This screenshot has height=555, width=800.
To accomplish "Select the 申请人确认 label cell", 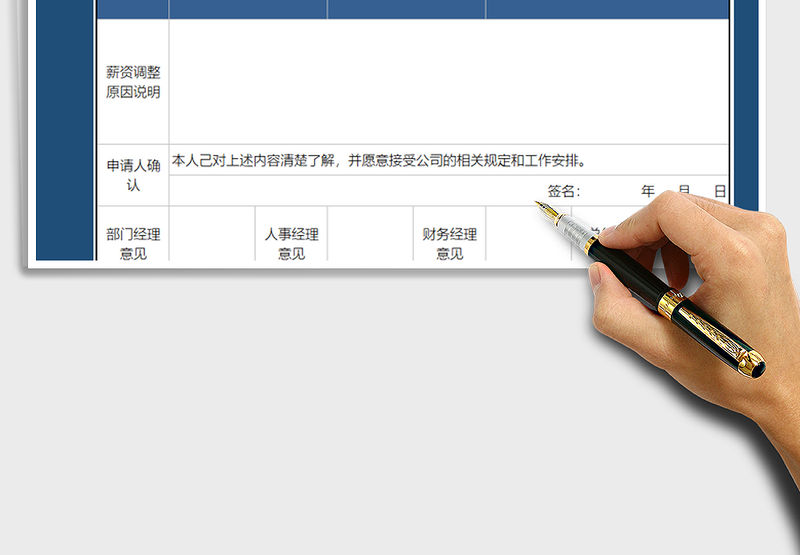I will tap(133, 175).
